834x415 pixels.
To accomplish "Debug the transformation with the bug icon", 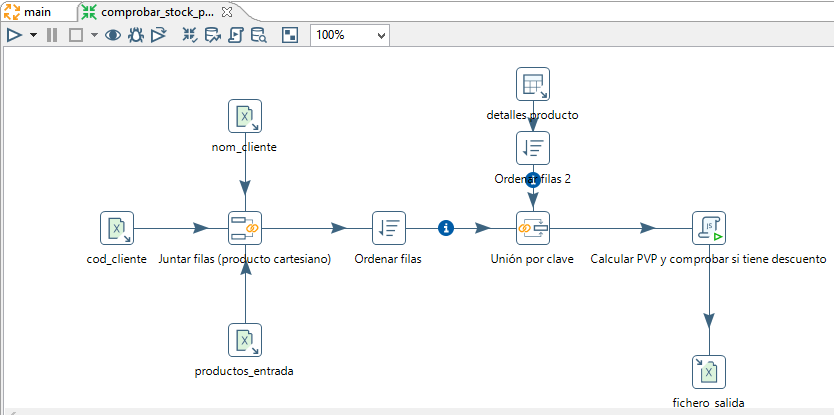I will [136, 36].
